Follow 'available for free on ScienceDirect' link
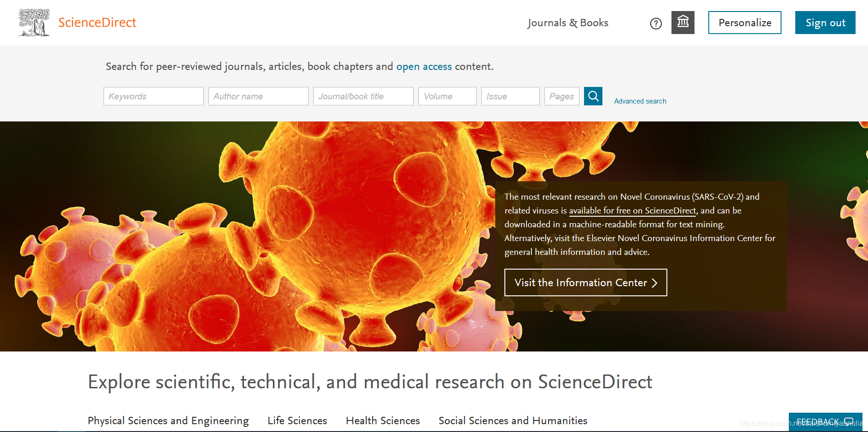Image resolution: width=868 pixels, height=432 pixels. pyautogui.click(x=632, y=211)
